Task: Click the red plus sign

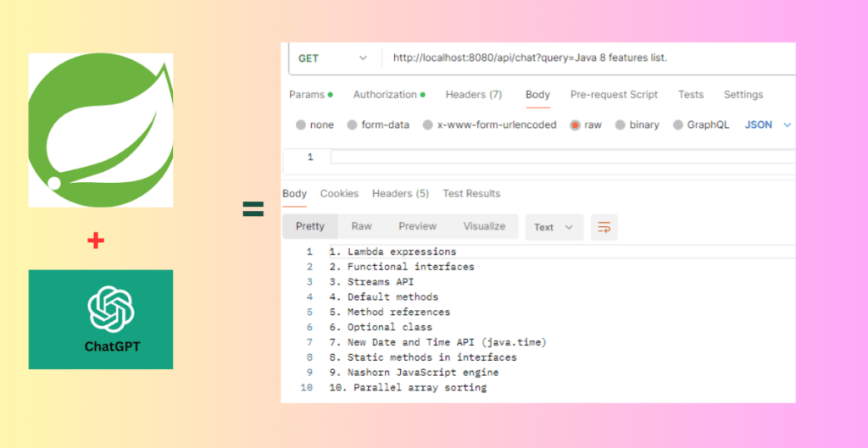Action: point(96,241)
